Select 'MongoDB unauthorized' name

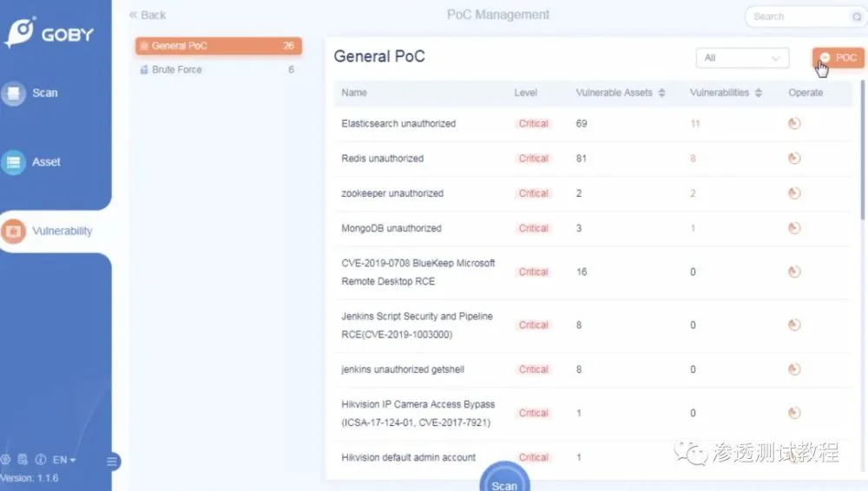(x=391, y=228)
